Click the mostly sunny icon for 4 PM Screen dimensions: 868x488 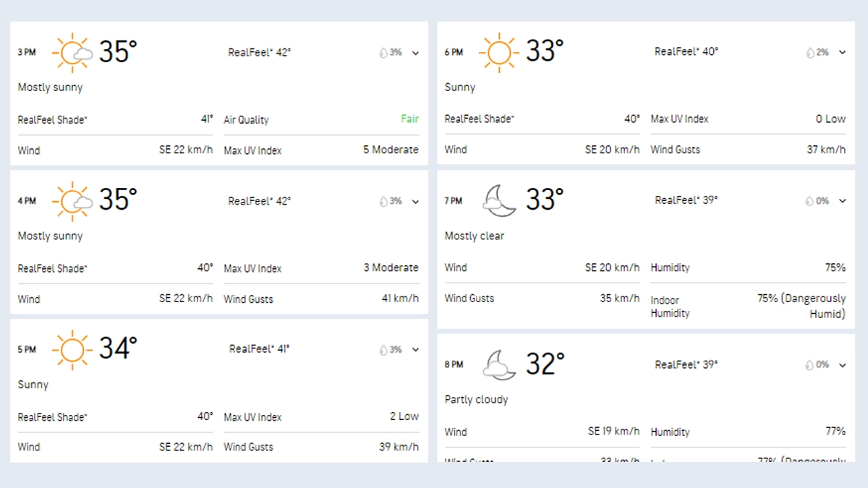click(73, 202)
